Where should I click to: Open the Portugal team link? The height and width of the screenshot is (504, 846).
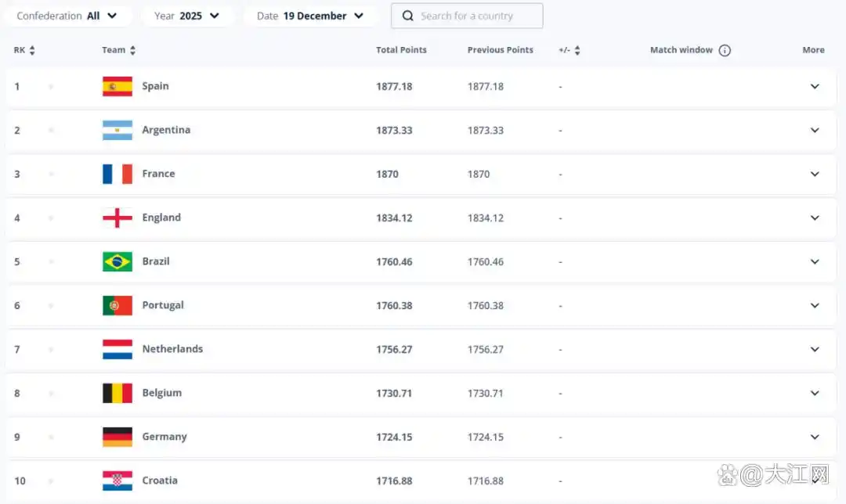click(163, 305)
